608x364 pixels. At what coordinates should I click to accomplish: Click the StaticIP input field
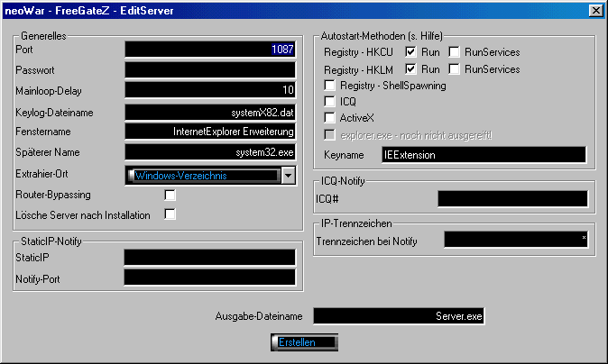(x=209, y=258)
